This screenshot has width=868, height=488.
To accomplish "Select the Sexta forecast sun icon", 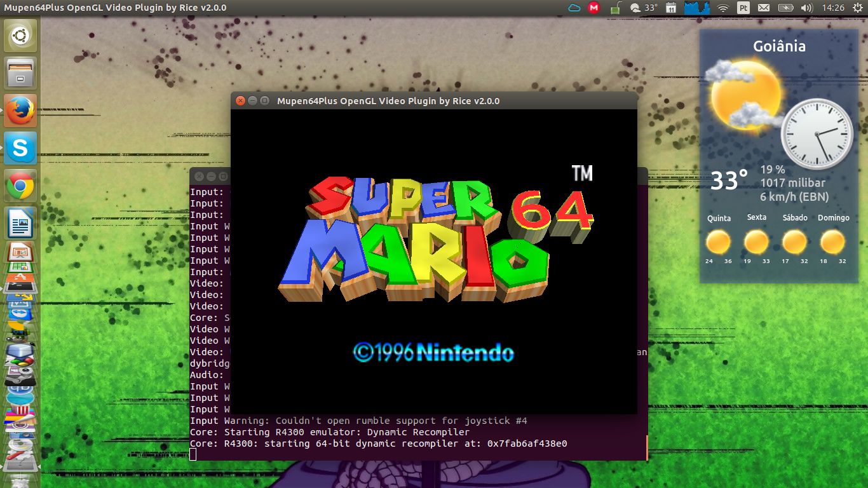I will click(x=756, y=242).
